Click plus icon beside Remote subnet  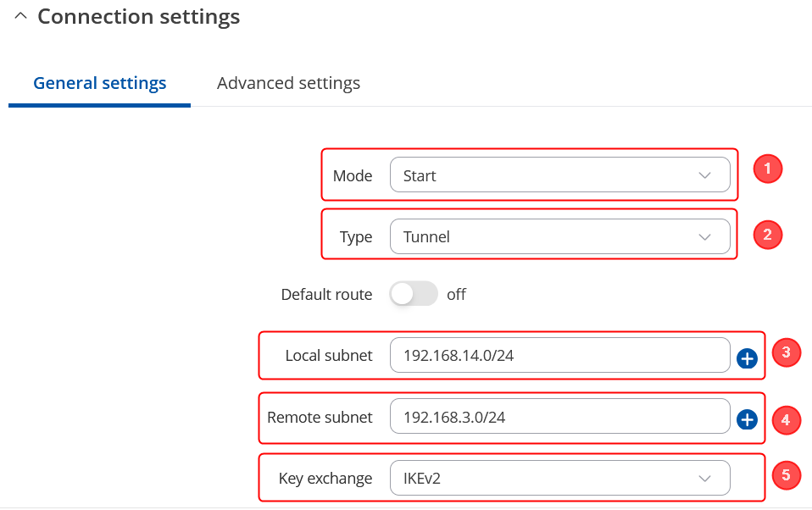coord(747,419)
